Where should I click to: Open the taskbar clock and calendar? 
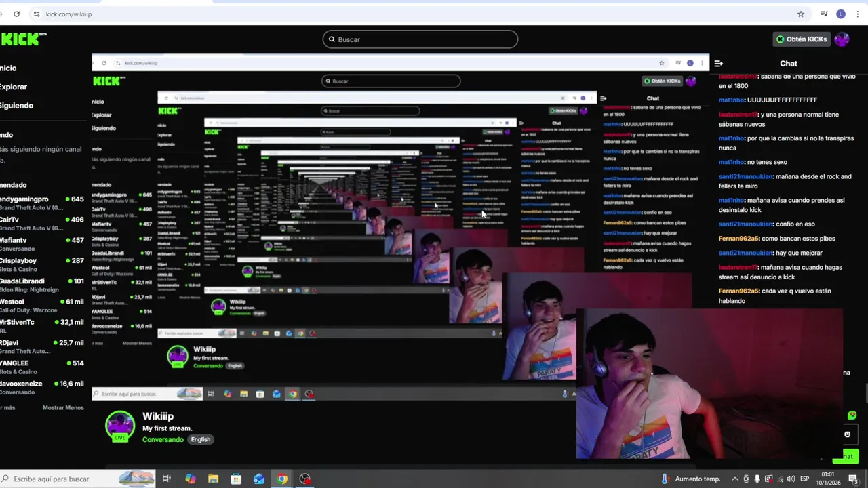pyautogui.click(x=828, y=479)
